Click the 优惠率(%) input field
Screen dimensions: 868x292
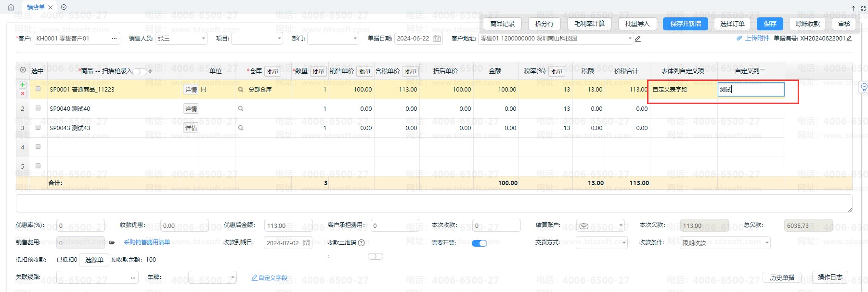click(81, 226)
